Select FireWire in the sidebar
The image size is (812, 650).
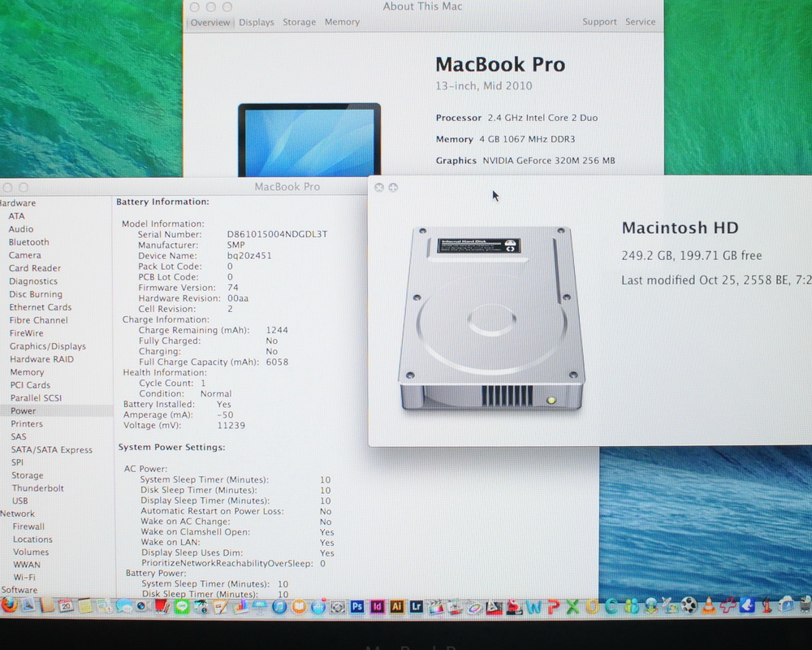click(27, 333)
